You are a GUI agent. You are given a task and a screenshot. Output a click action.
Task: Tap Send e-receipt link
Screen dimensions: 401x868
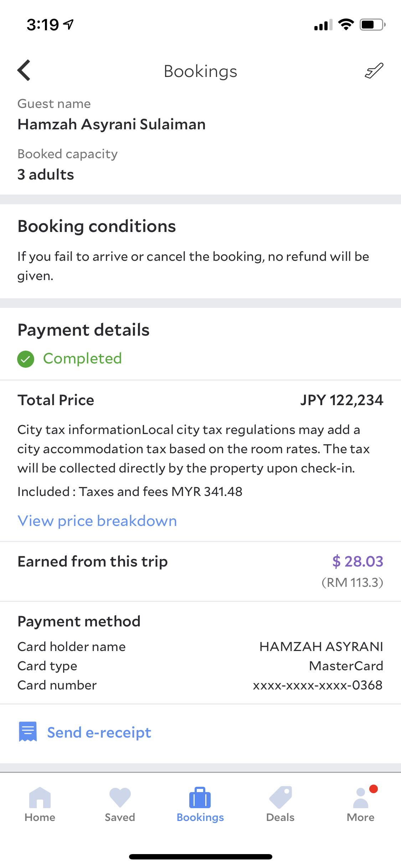pos(99,733)
